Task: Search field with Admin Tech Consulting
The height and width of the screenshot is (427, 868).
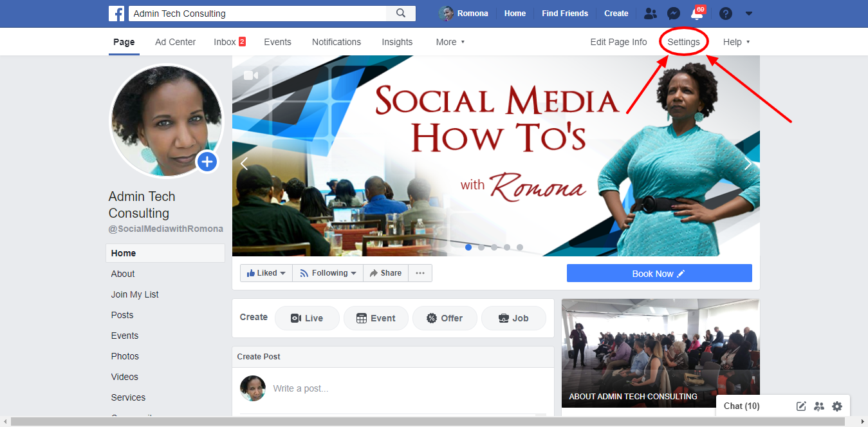Action: [x=257, y=13]
